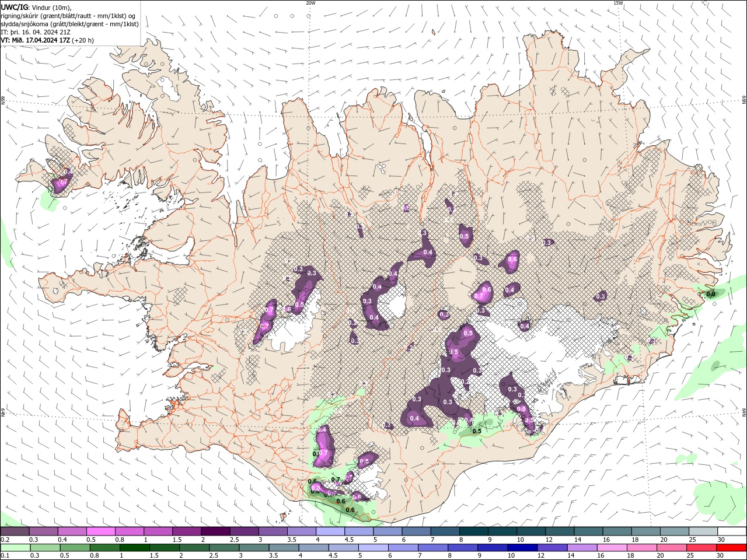The height and width of the screenshot is (560, 747).
Task: Click the '0.2' value under the top legend row
Action: click(4, 540)
